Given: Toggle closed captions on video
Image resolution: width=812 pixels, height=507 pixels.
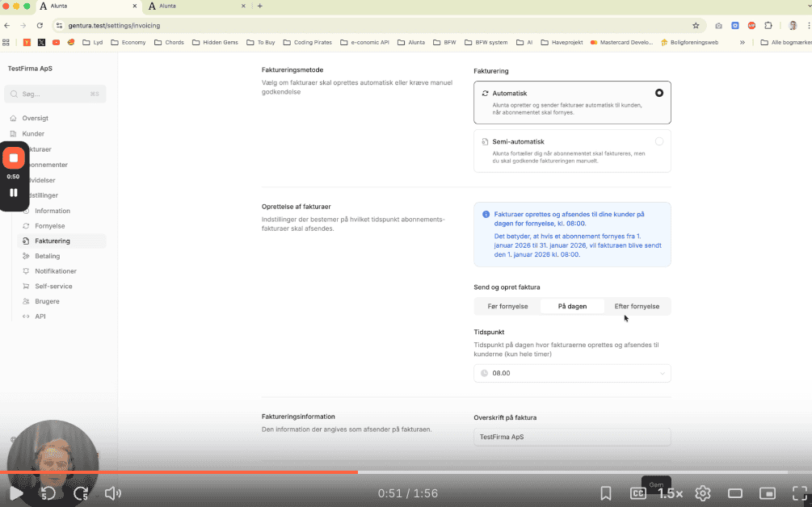Looking at the screenshot, I should [x=638, y=493].
